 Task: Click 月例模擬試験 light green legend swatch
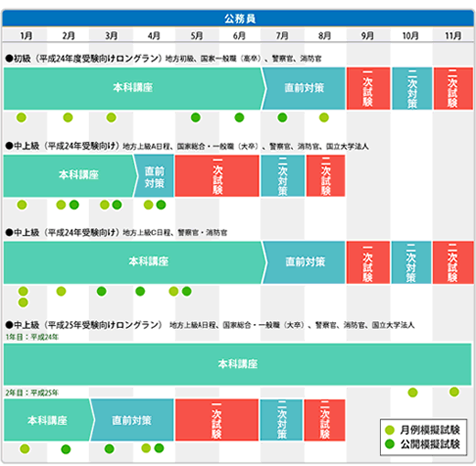390,430
